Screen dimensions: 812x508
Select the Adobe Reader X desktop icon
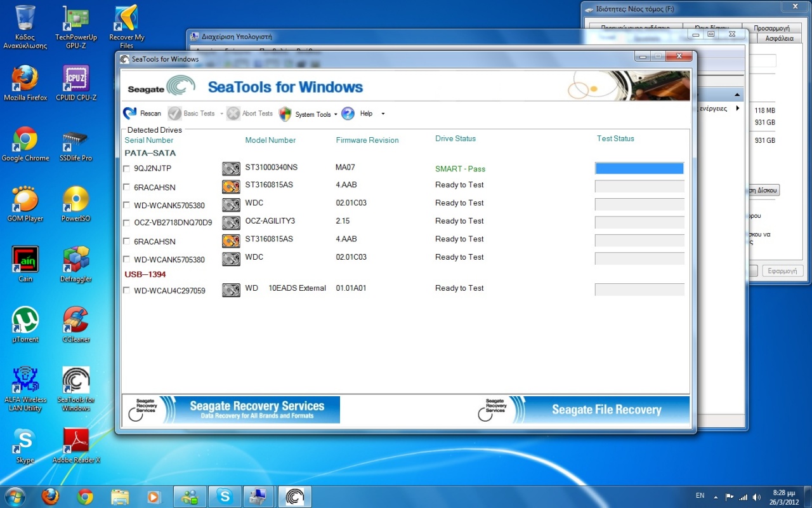pos(76,445)
